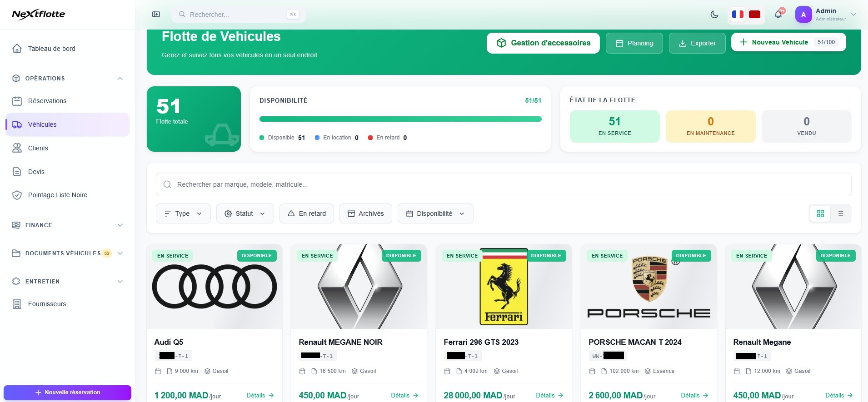
Task: Select the Moroccan flag language option
Action: (x=754, y=15)
